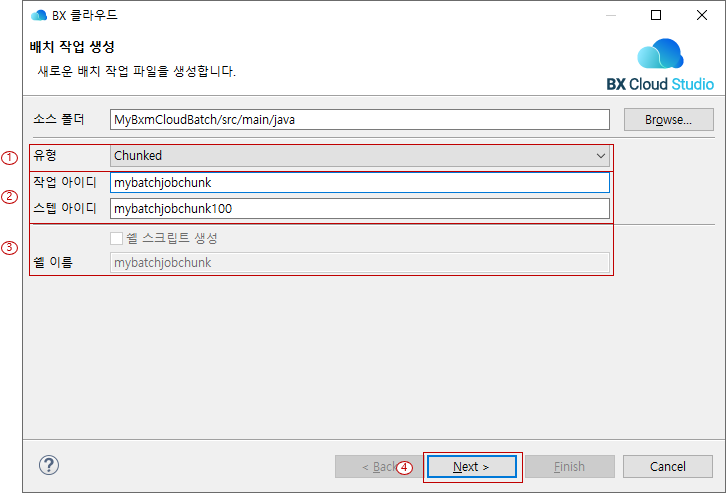The height and width of the screenshot is (493, 726).
Task: Toggle the 쉘 스크립트 생성 checkbox
Action: click(117, 238)
